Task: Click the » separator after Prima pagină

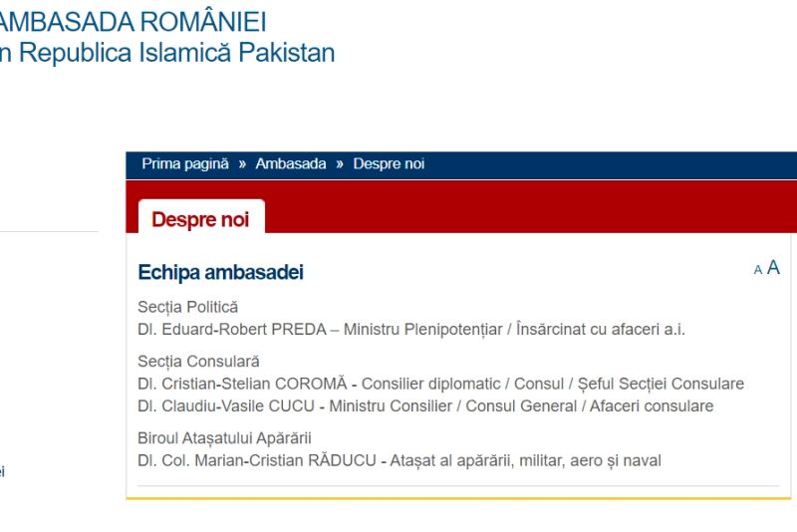Action: point(242,164)
